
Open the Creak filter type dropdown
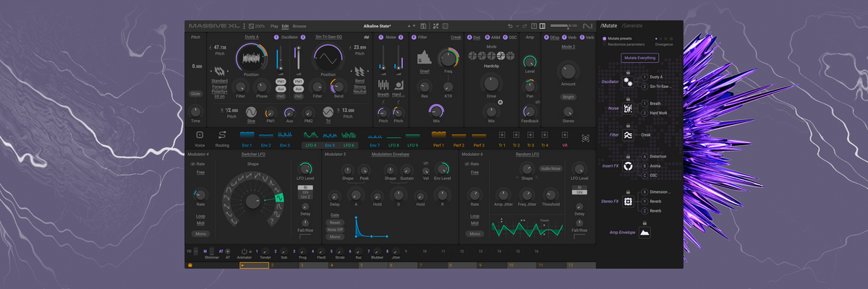click(x=456, y=37)
